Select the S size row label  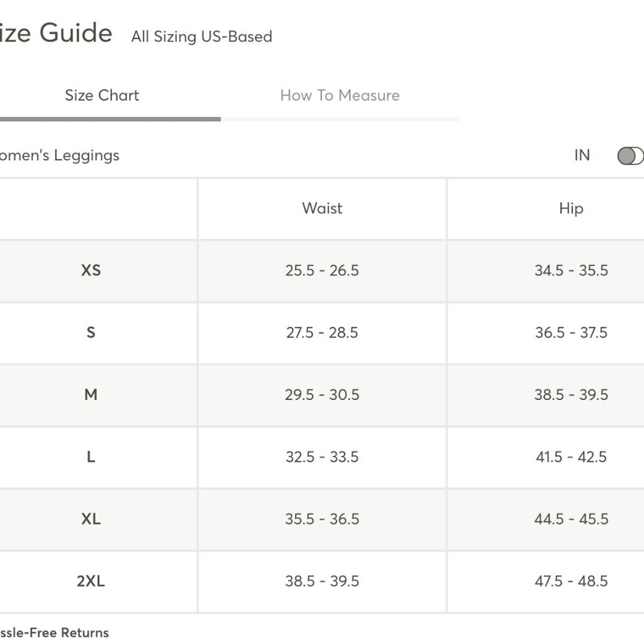point(91,332)
